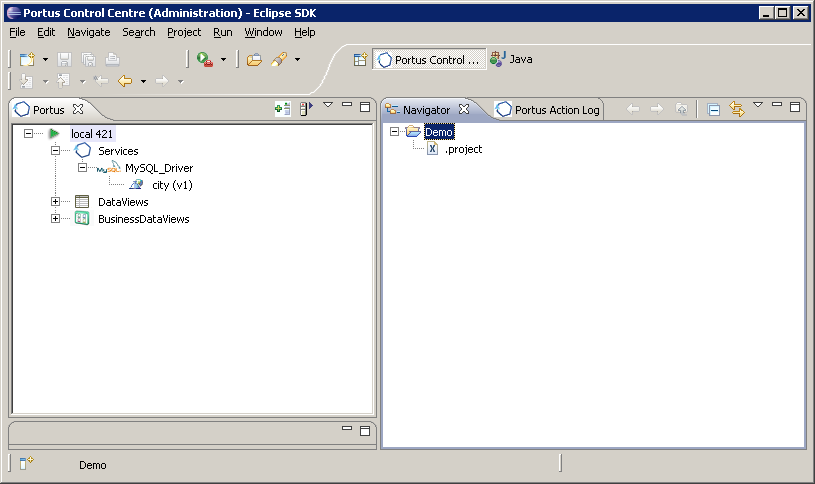This screenshot has height=484, width=815.
Task: Click the Forward navigation arrow icon
Action: pyautogui.click(x=162, y=81)
